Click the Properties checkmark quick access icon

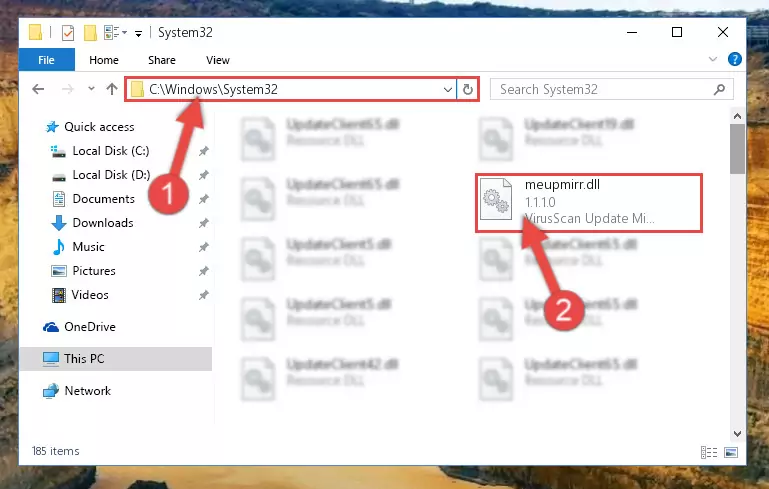[68, 33]
